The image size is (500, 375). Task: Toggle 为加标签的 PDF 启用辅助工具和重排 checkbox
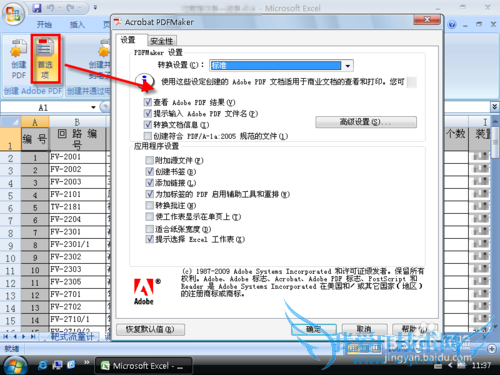150,194
